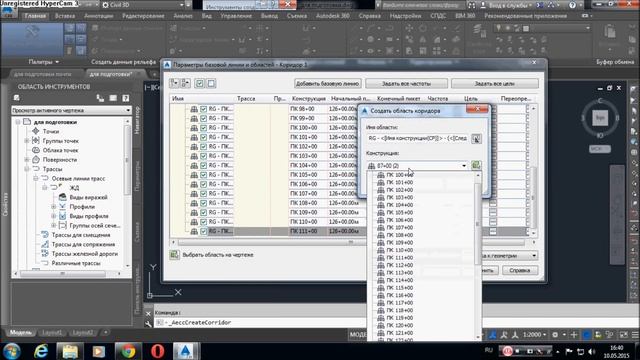Click the pick-assembly-from-drawing icon beside Конструкция
The height and width of the screenshot is (360, 640).
tap(476, 165)
